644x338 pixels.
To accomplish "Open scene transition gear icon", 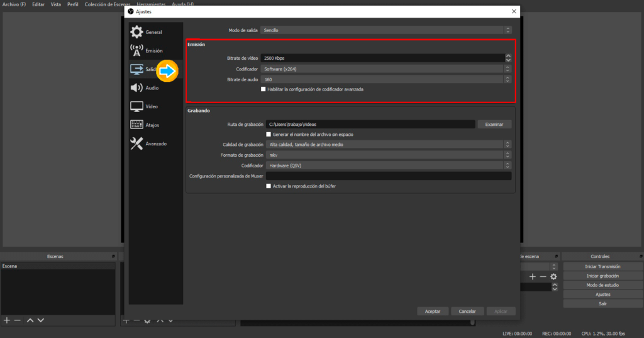I will click(553, 276).
